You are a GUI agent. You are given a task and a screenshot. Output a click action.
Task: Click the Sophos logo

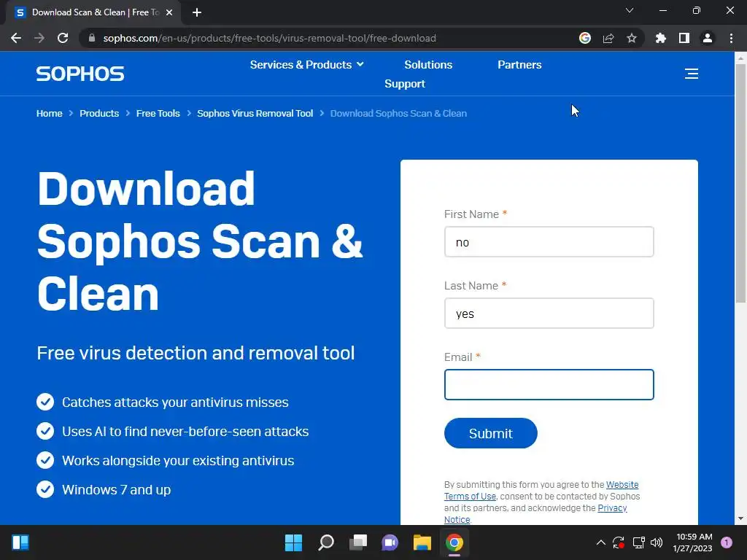(80, 74)
